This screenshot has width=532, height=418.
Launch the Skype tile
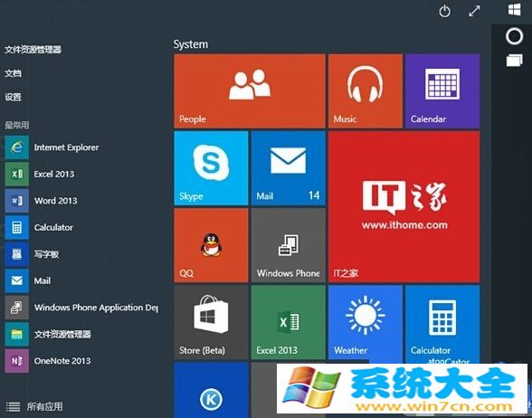(211, 168)
